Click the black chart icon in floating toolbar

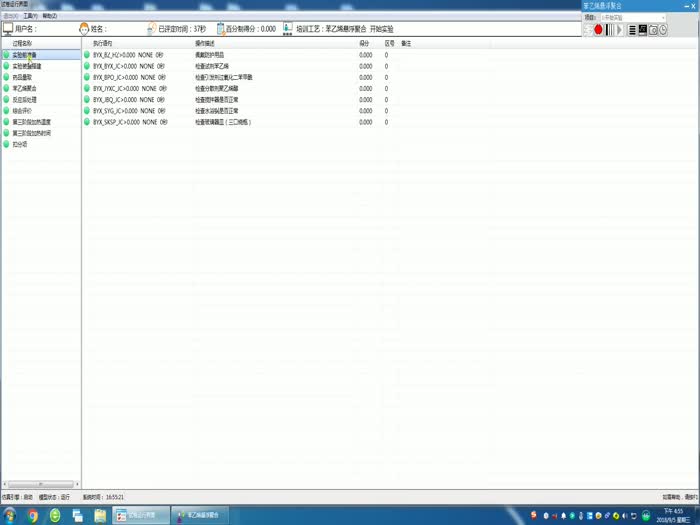tap(642, 30)
